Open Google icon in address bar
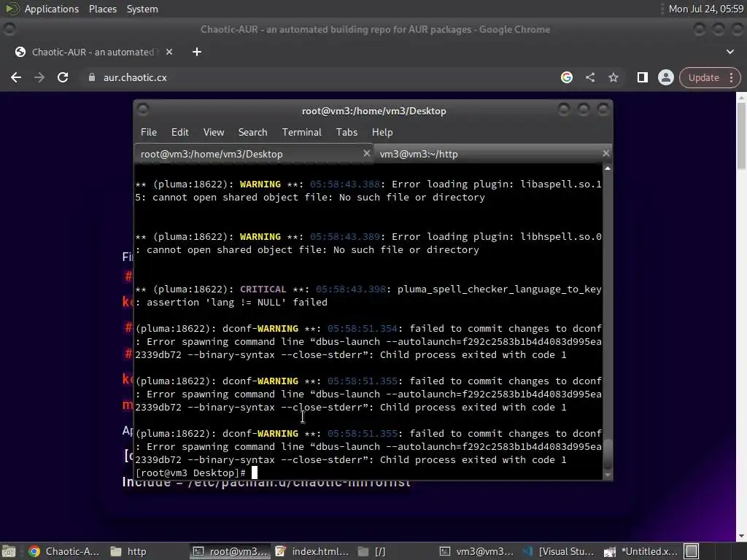Viewport: 747px width, 560px height. tap(566, 77)
